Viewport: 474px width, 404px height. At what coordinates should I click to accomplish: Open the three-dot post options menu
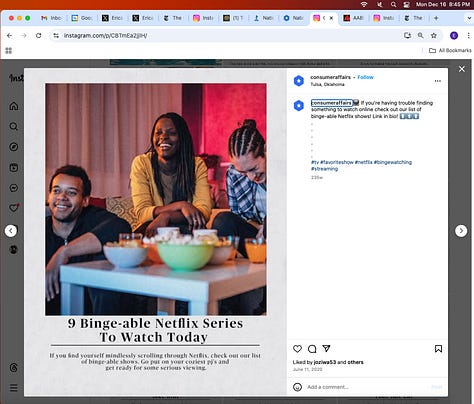438,81
